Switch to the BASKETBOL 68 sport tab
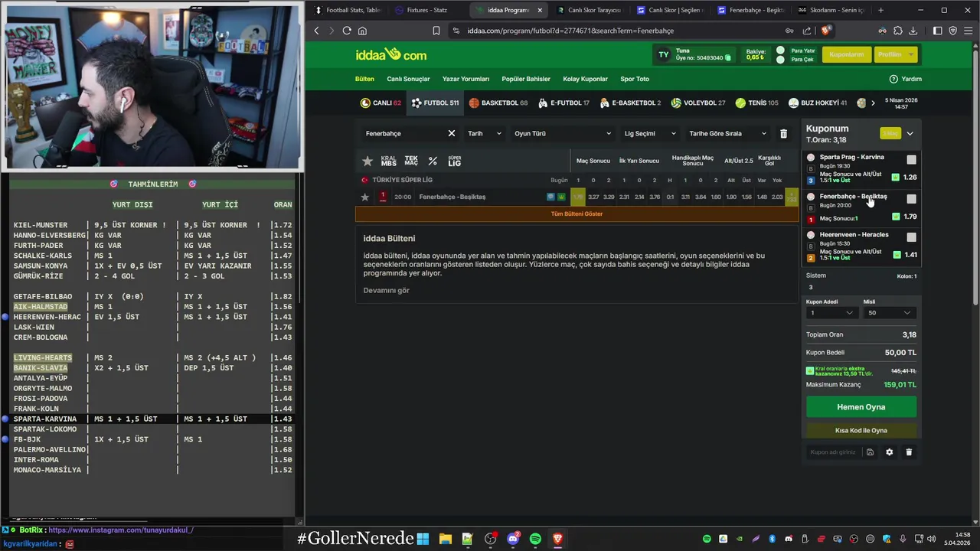This screenshot has height=551, width=980. click(x=498, y=103)
